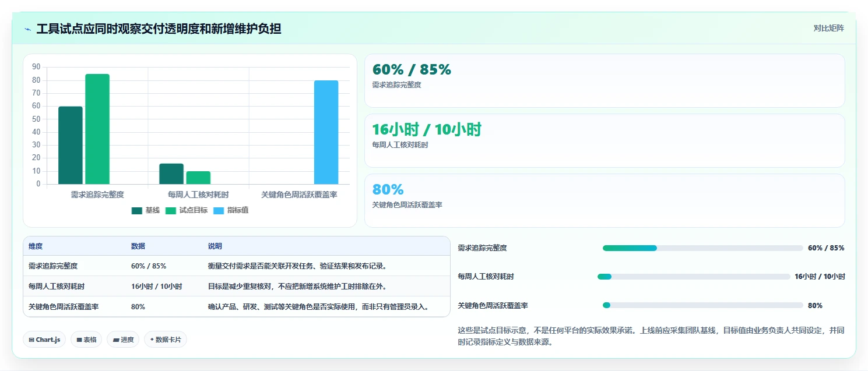Image resolution: width=868 pixels, height=371 pixels.
Task: Click the 说明 column header
Action: (x=215, y=246)
